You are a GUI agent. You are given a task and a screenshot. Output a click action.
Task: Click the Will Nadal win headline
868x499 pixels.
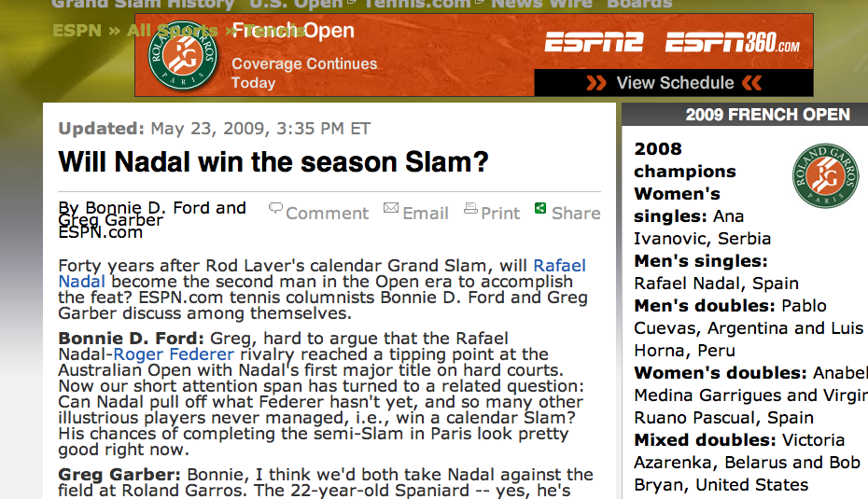pos(273,162)
